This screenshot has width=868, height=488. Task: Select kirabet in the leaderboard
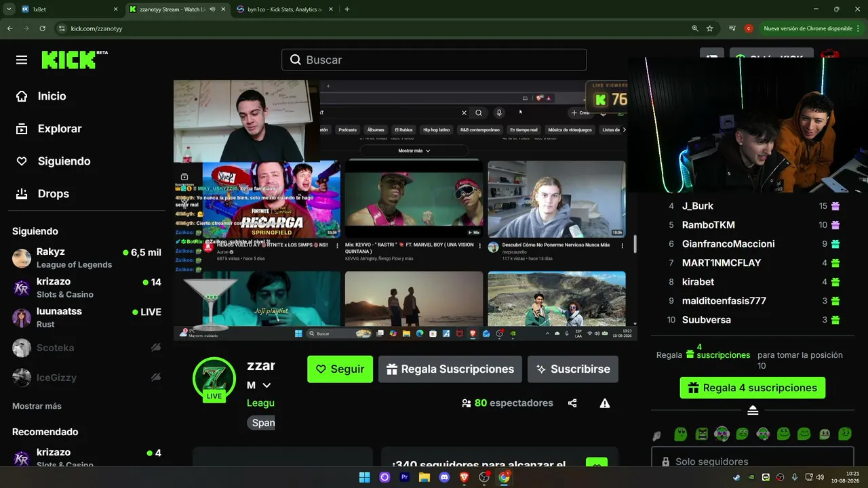[x=753, y=282]
